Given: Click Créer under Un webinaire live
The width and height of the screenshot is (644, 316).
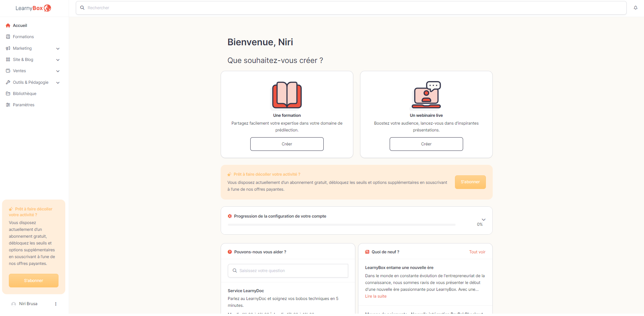Looking at the screenshot, I should [x=426, y=144].
